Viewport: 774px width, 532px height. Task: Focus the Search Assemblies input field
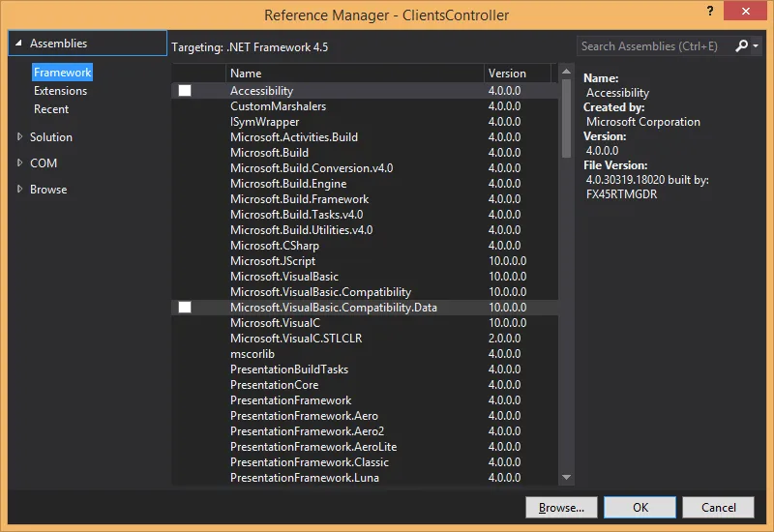pos(654,45)
